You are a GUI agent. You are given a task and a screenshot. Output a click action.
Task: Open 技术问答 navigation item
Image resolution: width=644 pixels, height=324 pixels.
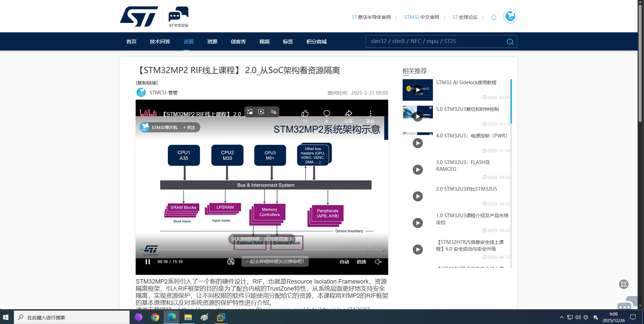click(x=160, y=42)
